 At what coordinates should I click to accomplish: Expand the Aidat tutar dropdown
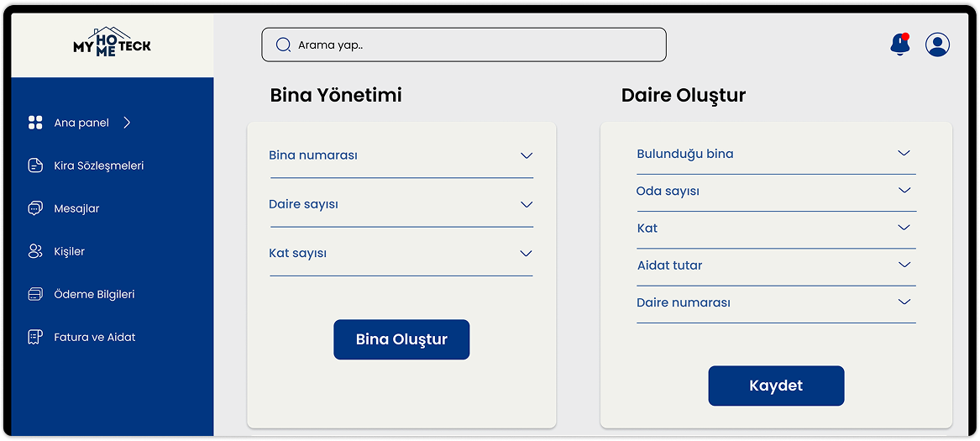(x=904, y=265)
